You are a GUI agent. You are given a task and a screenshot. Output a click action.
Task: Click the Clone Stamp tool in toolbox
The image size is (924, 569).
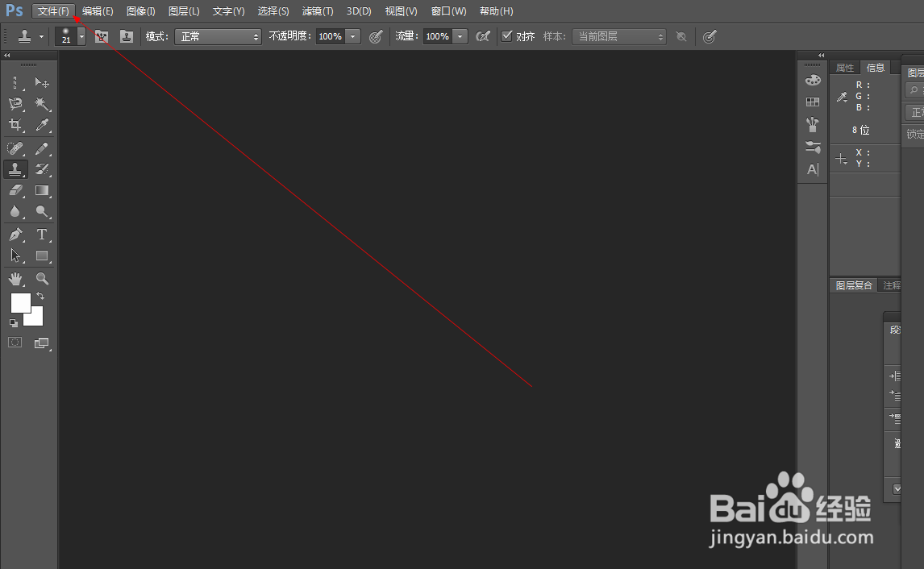point(15,169)
